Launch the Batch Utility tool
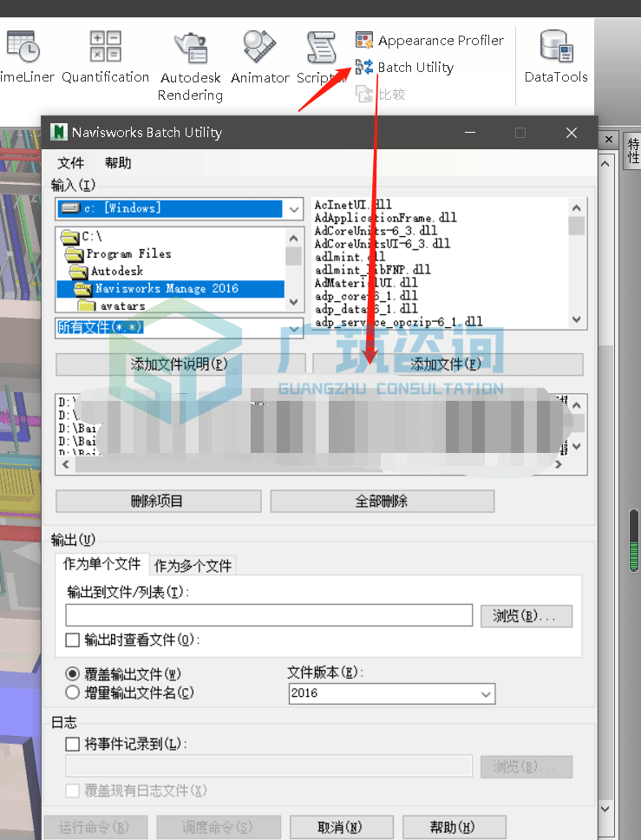The height and width of the screenshot is (840, 641). 405,67
